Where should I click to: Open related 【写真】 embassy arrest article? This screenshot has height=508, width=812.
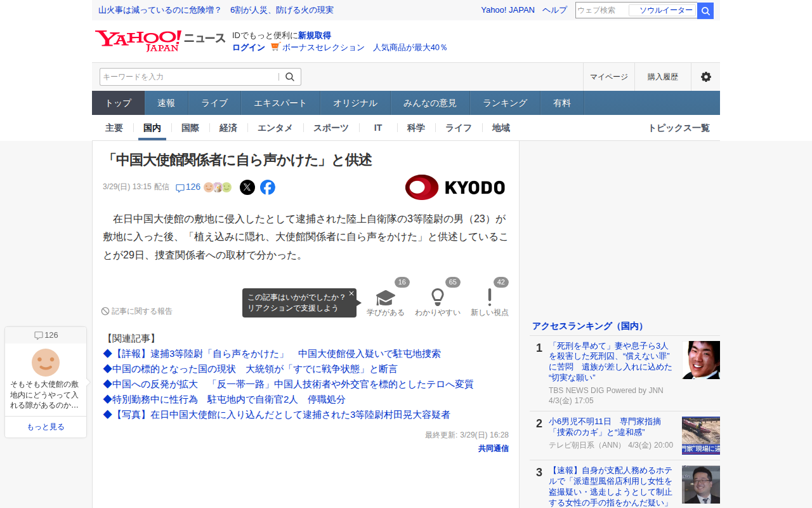(277, 415)
